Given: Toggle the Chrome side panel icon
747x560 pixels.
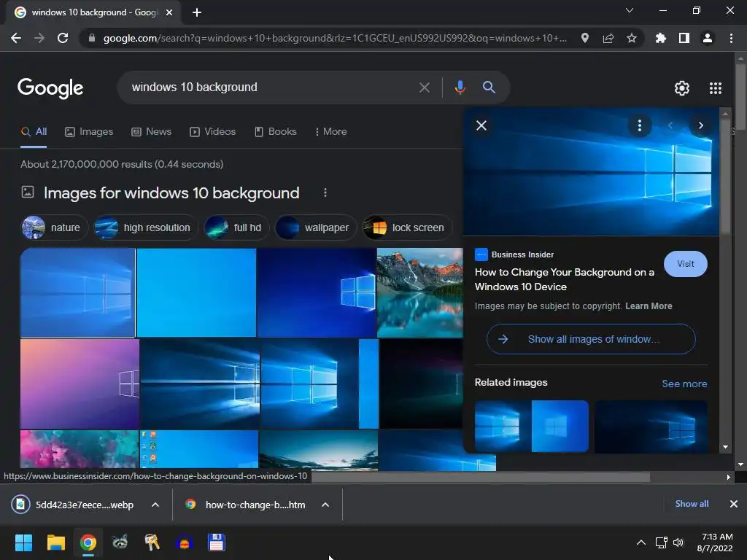Looking at the screenshot, I should [x=684, y=38].
